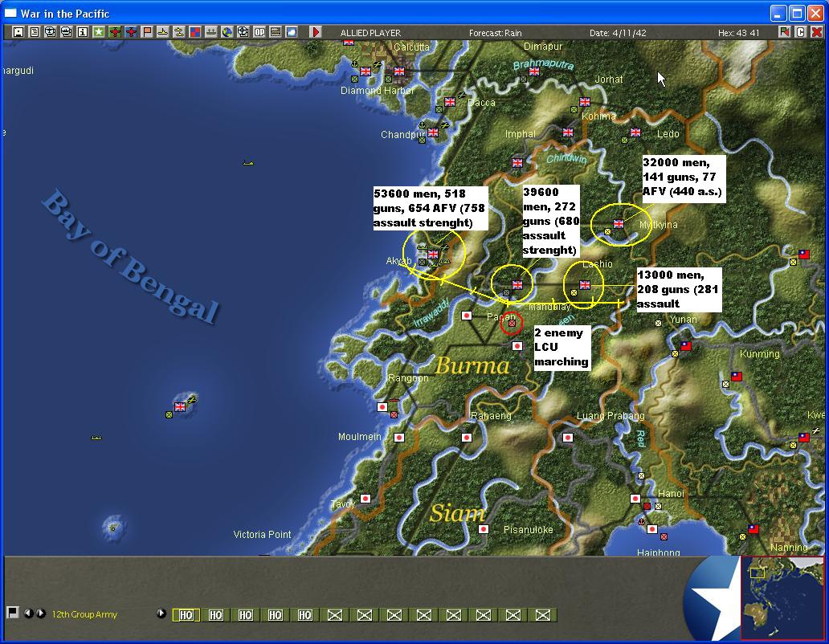Click the black flag icon beside 12th Group Army
Image resolution: width=829 pixels, height=644 pixels.
[13, 613]
